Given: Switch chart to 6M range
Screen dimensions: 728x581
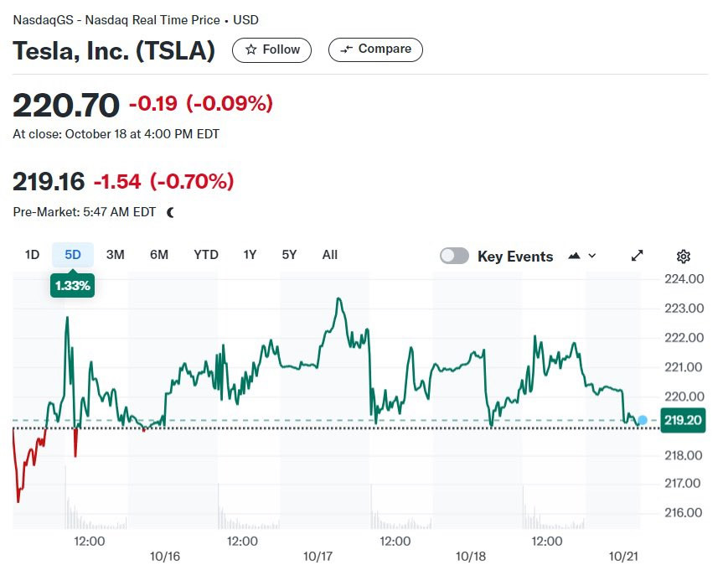Looking at the screenshot, I should (x=159, y=255).
